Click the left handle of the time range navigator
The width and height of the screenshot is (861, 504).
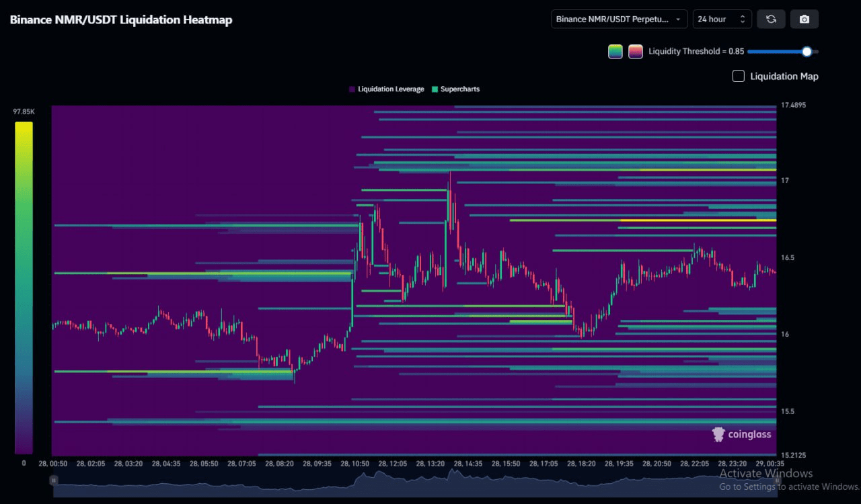54,480
